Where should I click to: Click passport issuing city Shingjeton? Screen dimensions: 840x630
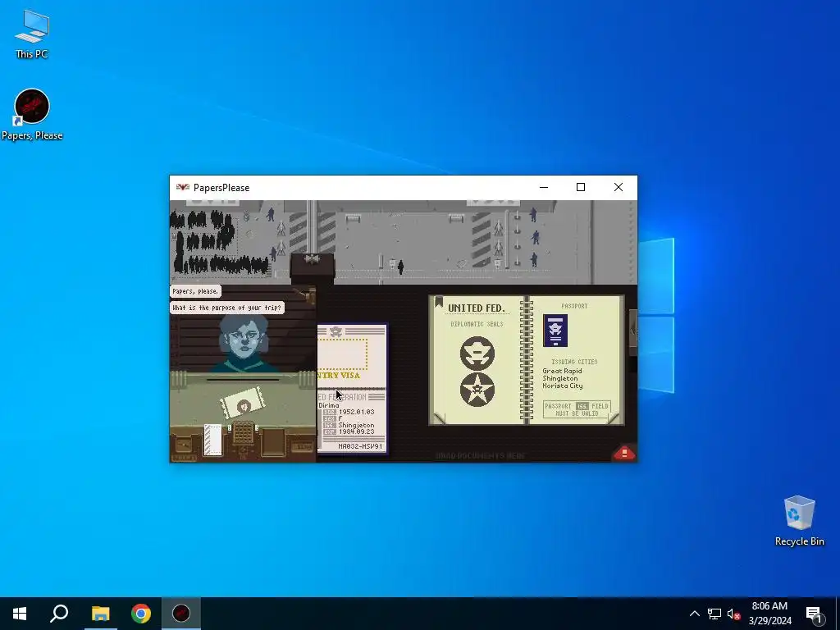[356, 426]
